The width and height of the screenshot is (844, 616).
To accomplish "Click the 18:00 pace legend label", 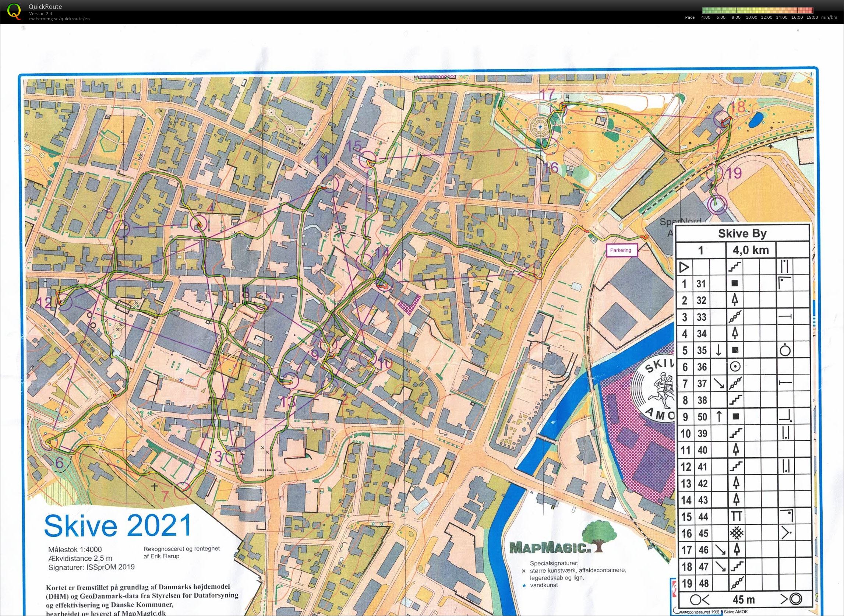I will coord(812,18).
